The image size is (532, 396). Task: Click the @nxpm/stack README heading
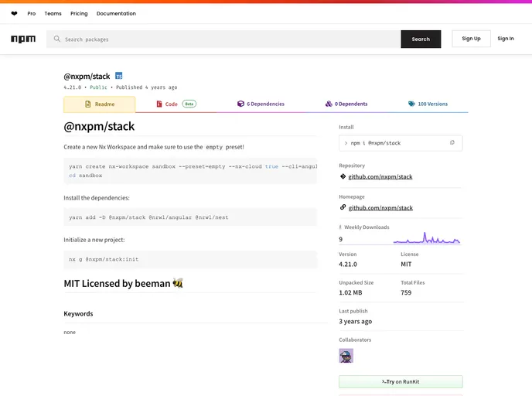[x=99, y=127]
